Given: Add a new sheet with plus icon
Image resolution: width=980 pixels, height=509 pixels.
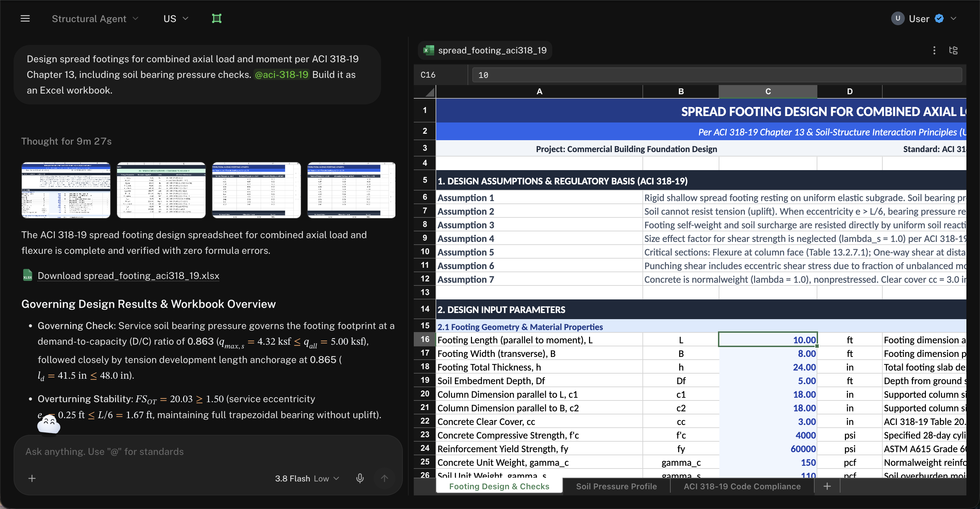Looking at the screenshot, I should pyautogui.click(x=827, y=486).
